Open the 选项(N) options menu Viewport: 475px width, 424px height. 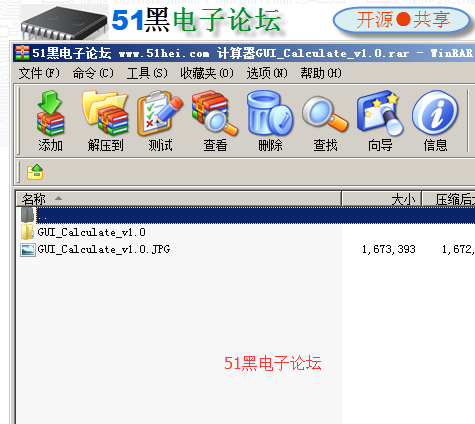point(267,73)
